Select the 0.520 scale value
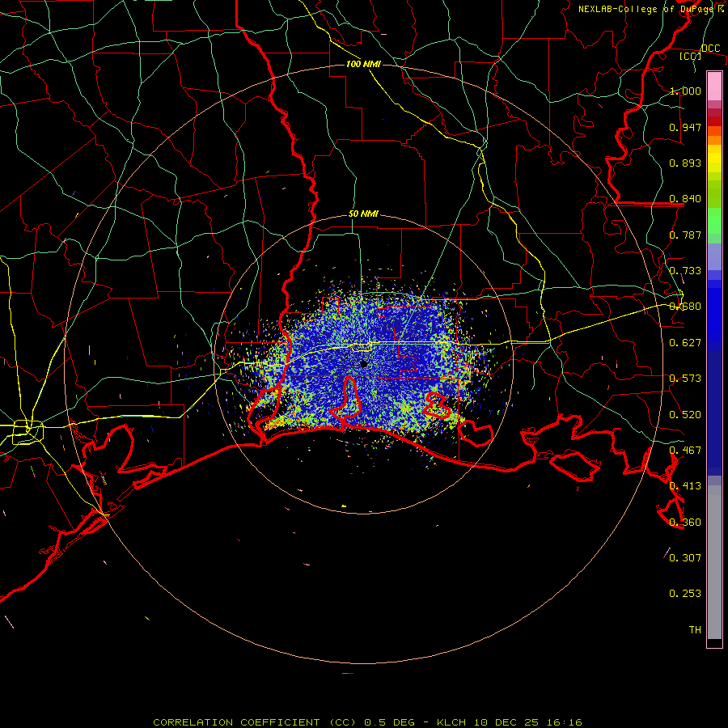 pyautogui.click(x=685, y=415)
